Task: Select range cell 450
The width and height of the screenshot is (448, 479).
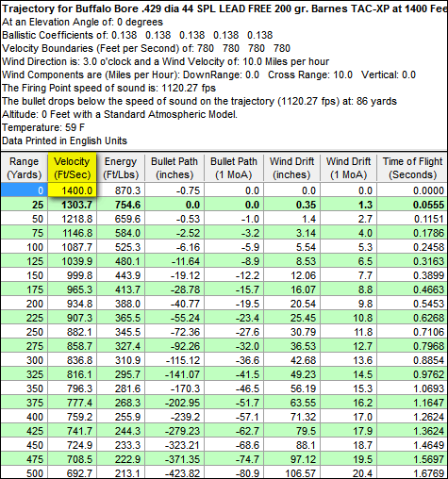Action: (24, 445)
